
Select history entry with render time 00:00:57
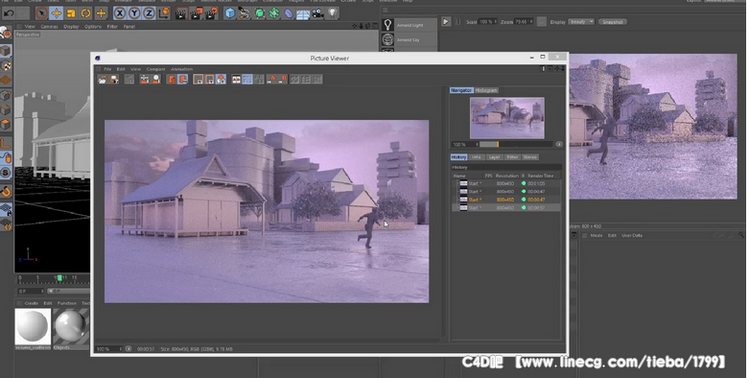506,208
